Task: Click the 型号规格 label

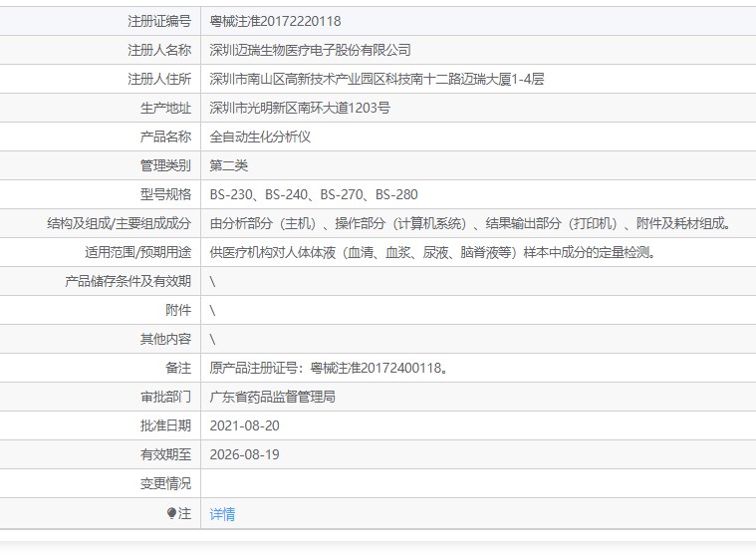Action: [166, 195]
